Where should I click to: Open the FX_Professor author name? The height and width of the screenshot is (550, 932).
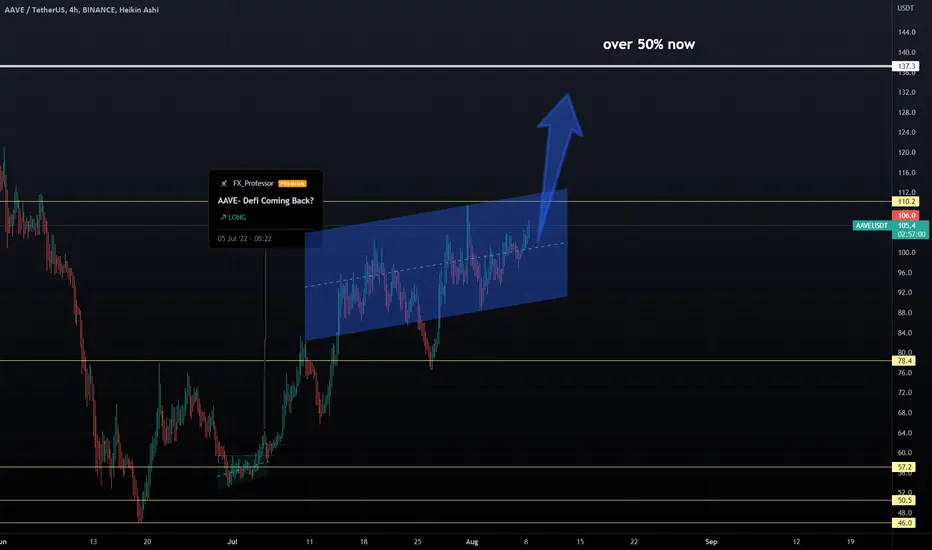[253, 183]
